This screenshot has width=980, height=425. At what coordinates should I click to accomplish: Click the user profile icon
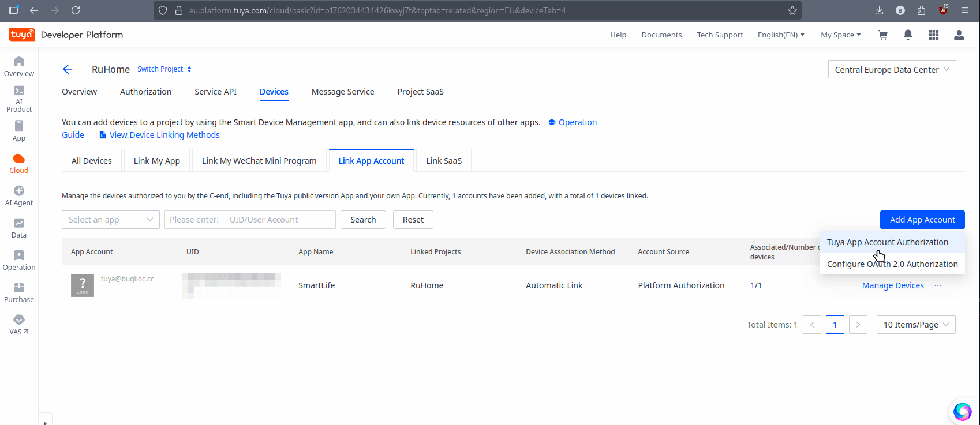pos(959,35)
